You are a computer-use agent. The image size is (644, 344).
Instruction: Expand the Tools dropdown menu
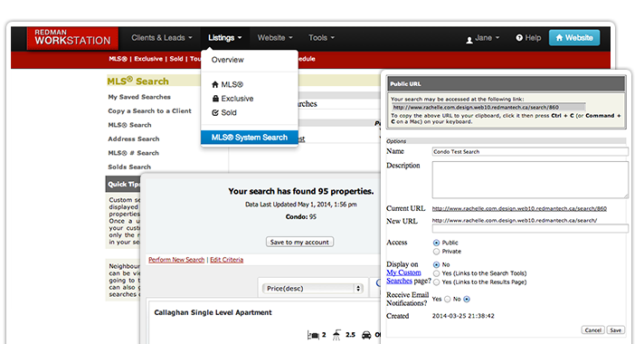(x=321, y=38)
